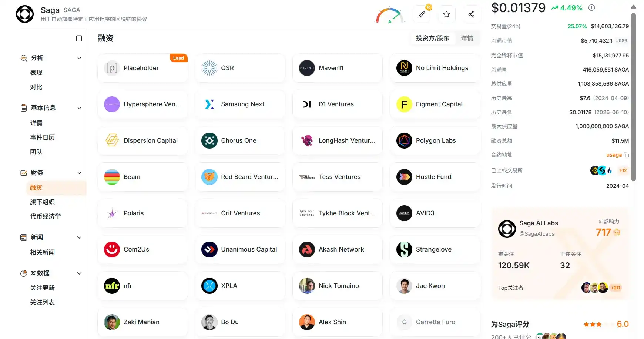Copy the contract address with copy icon
644x339 pixels.
[x=626, y=155]
